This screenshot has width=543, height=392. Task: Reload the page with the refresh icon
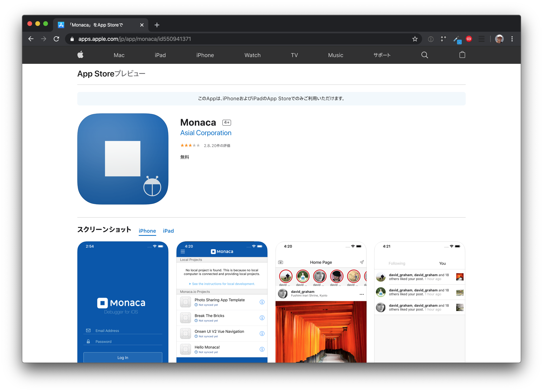56,39
